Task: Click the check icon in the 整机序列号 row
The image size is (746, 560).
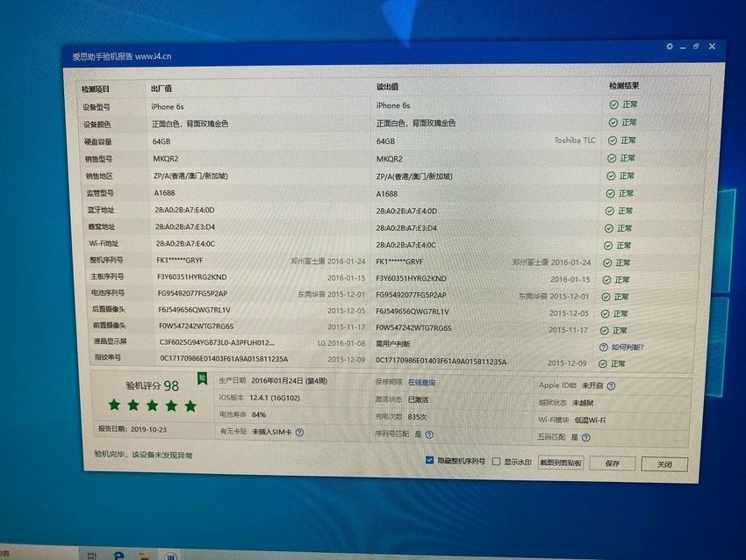Action: (607, 262)
